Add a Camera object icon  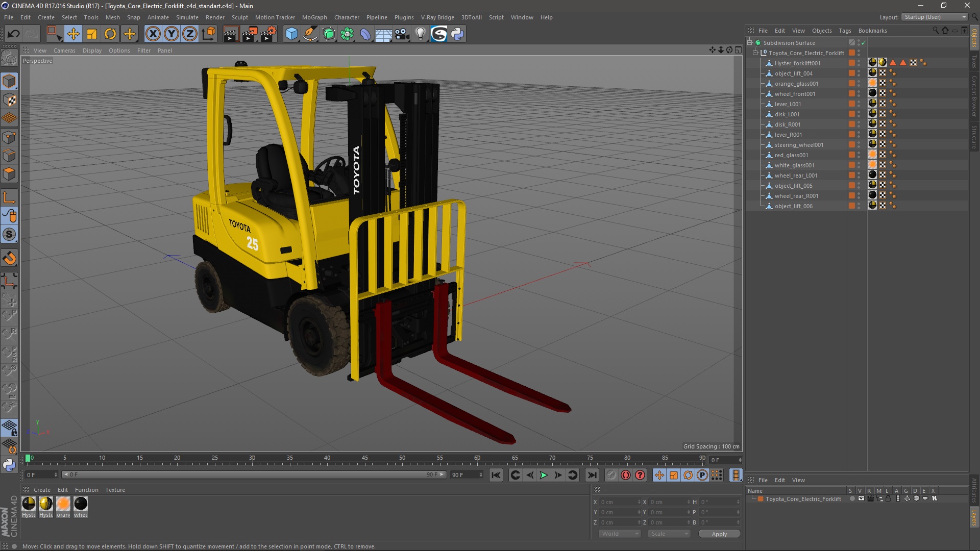pos(402,34)
